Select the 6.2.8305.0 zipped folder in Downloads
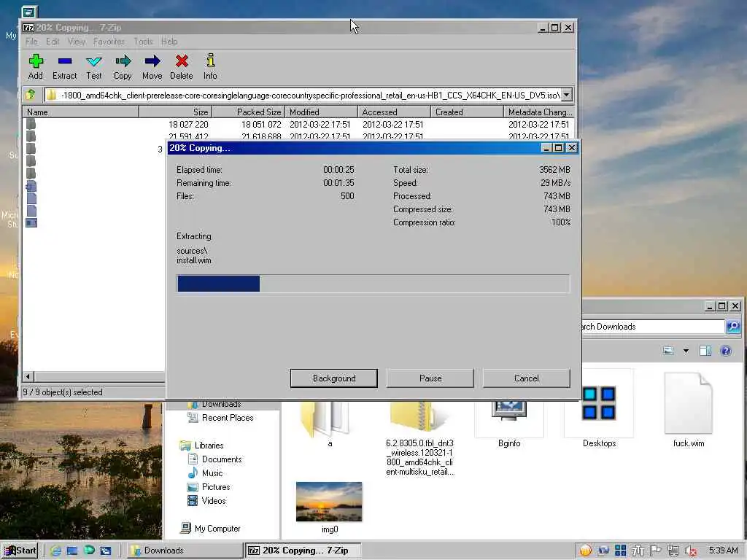 419,438
